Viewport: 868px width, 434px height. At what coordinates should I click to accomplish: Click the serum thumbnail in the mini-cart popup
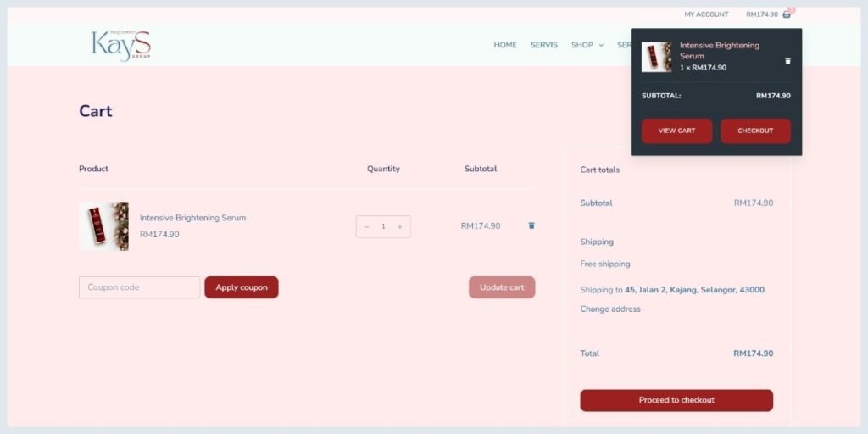pos(656,57)
